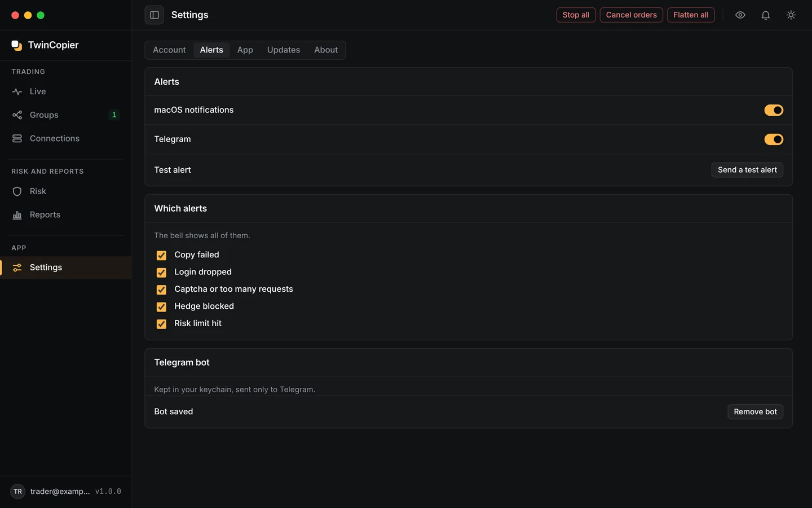Image resolution: width=812 pixels, height=508 pixels.
Task: Click the Flatten all button
Action: 691,15
